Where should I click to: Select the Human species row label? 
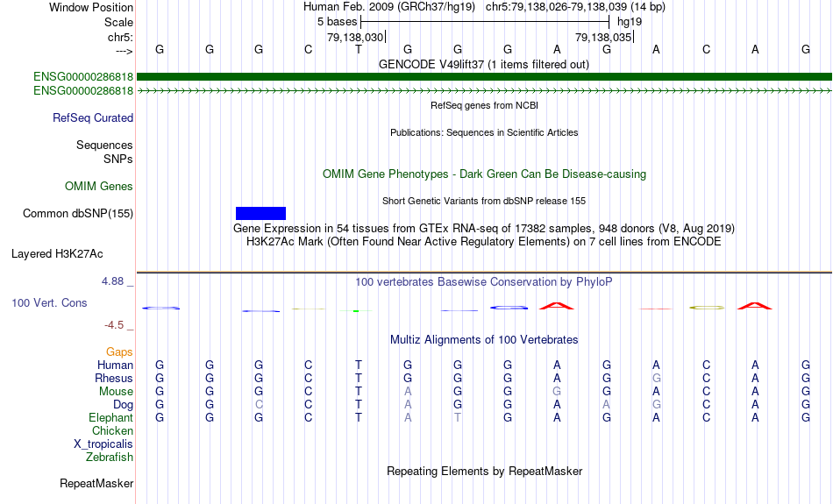coord(115,366)
